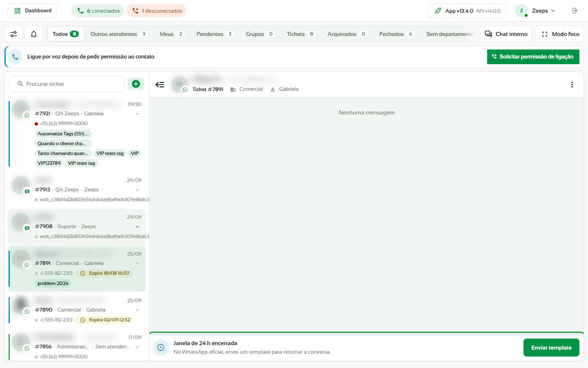Image resolution: width=588 pixels, height=368 pixels.
Task: Open the Meus tab
Action: [x=171, y=34]
